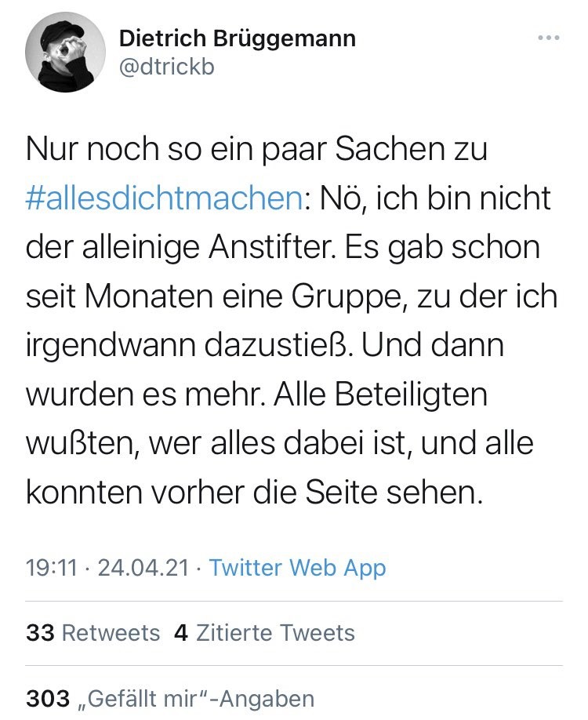The width and height of the screenshot is (588, 720).
Task: View the Retweets list via its label
Action: 111,633
